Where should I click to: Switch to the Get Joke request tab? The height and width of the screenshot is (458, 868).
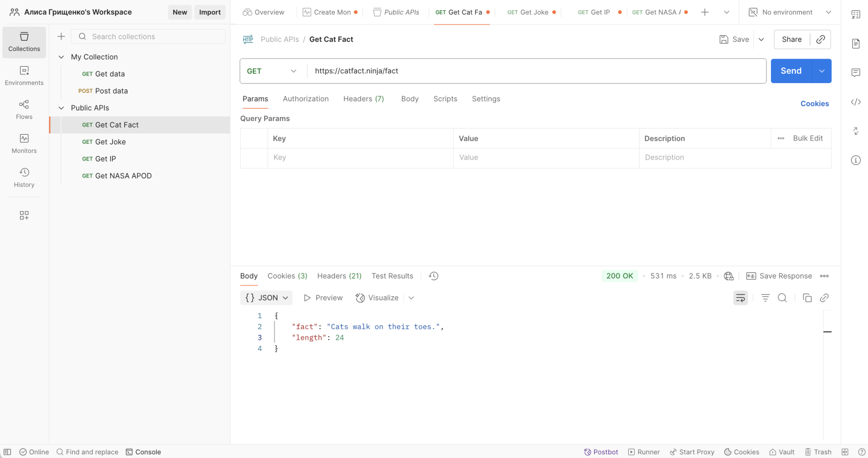pos(532,12)
